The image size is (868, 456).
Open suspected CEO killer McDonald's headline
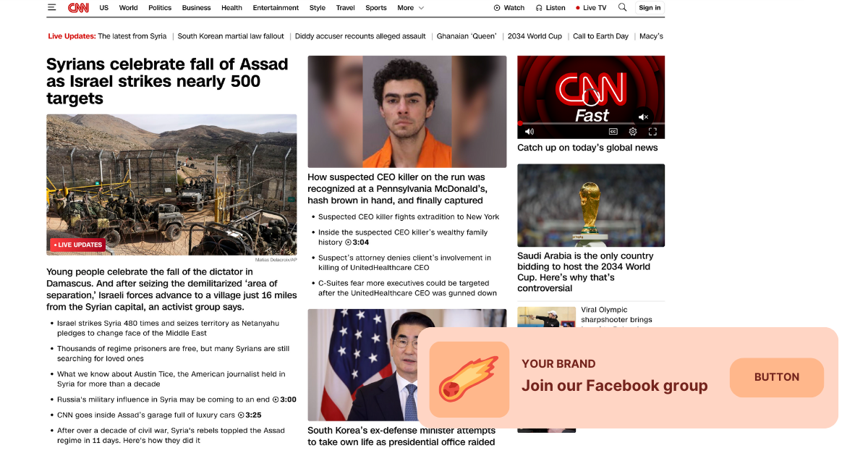396,189
